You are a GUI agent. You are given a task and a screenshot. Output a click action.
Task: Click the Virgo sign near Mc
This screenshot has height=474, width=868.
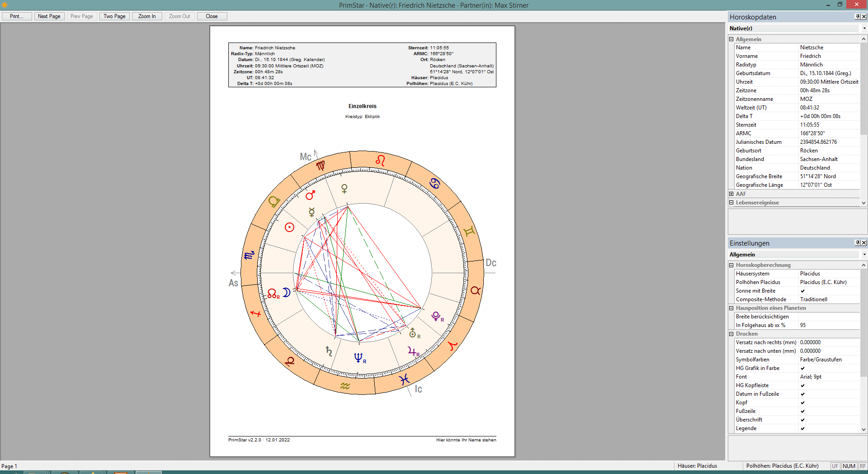click(321, 166)
